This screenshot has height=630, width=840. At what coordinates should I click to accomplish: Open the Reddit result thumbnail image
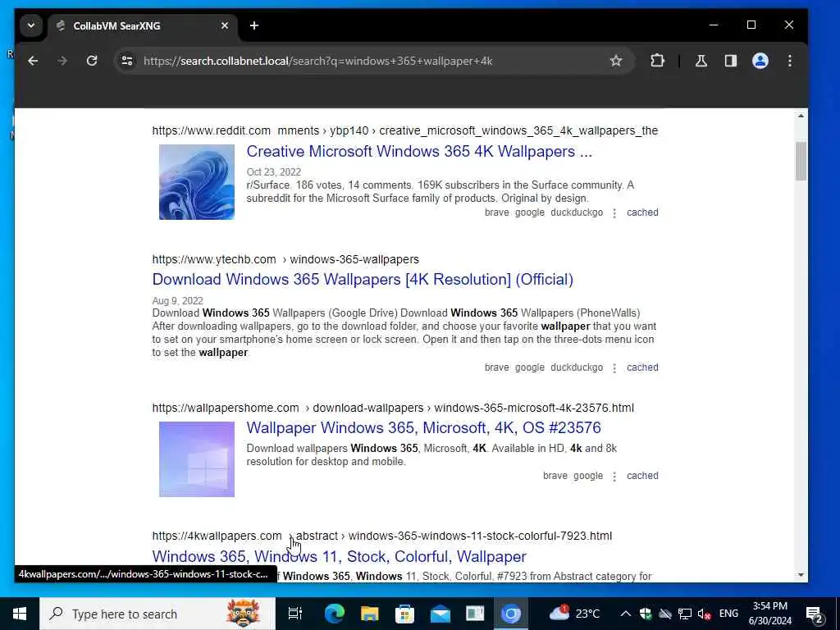197,181
